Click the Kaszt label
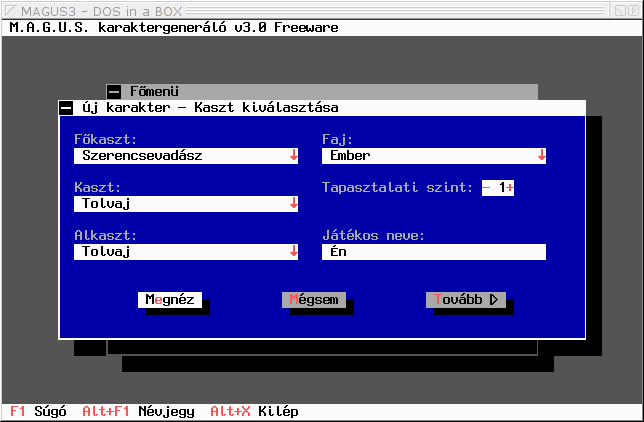 (98, 188)
